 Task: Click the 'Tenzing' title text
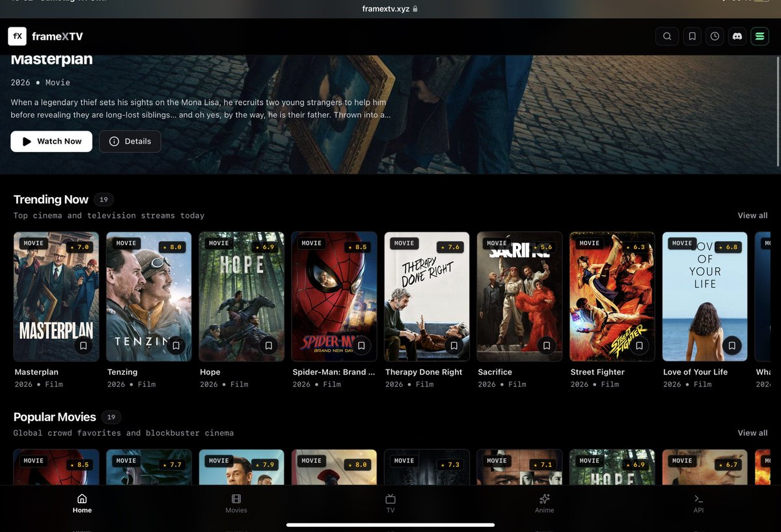click(x=122, y=372)
